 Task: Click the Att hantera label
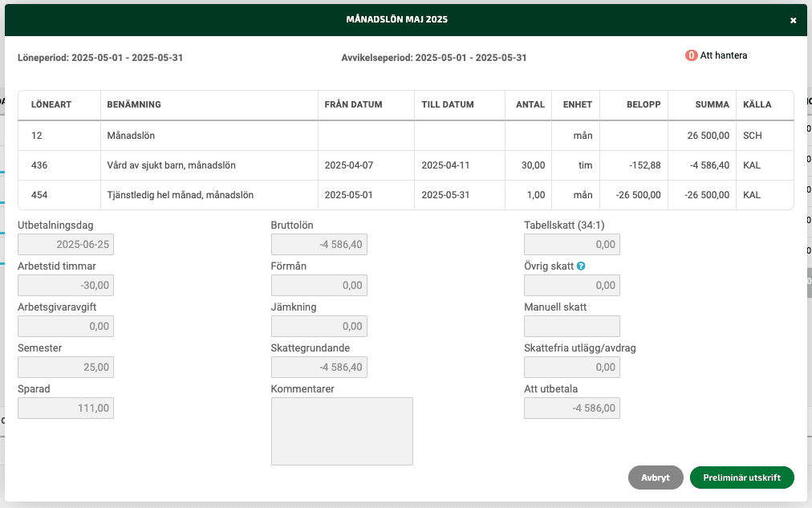point(724,55)
